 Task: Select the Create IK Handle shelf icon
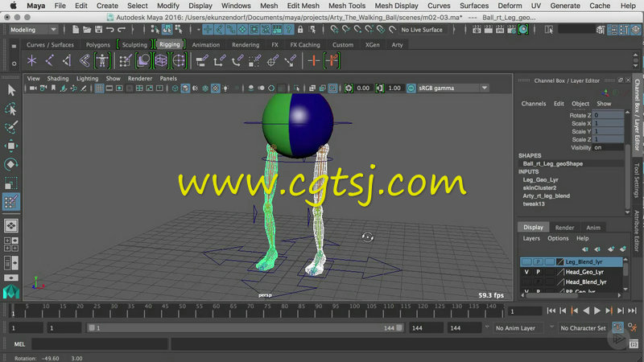pos(67,61)
